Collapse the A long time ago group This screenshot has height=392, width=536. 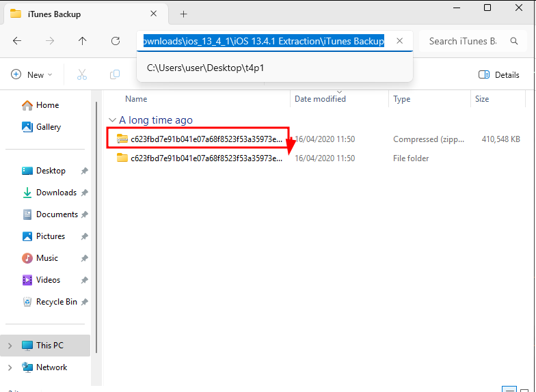pyautogui.click(x=112, y=120)
